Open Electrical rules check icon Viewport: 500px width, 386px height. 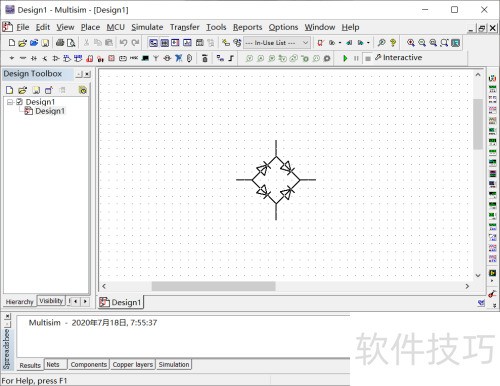click(320, 43)
